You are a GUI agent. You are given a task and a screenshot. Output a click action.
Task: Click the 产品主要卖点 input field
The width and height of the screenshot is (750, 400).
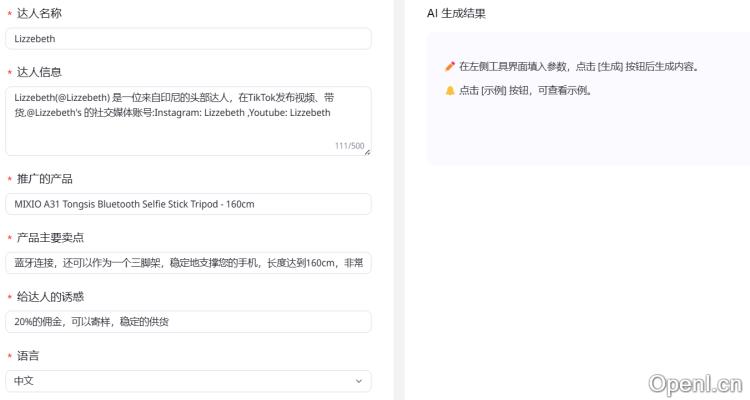coord(188,263)
